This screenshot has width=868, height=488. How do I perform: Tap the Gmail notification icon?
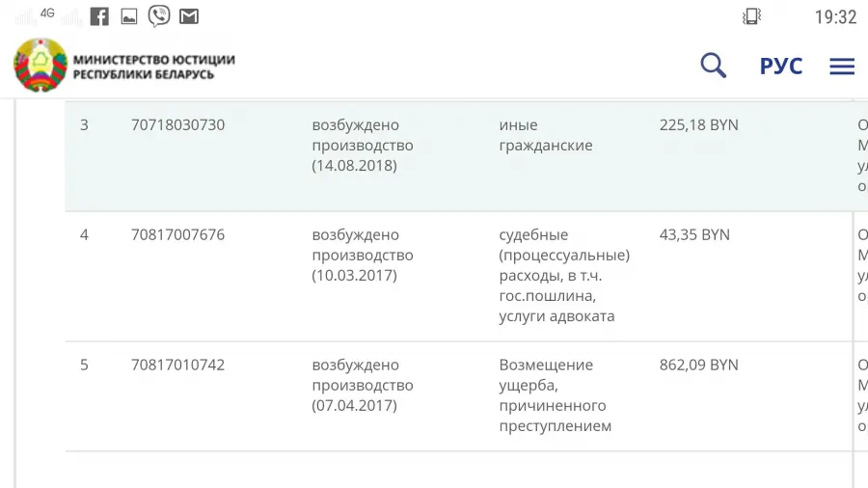point(189,16)
